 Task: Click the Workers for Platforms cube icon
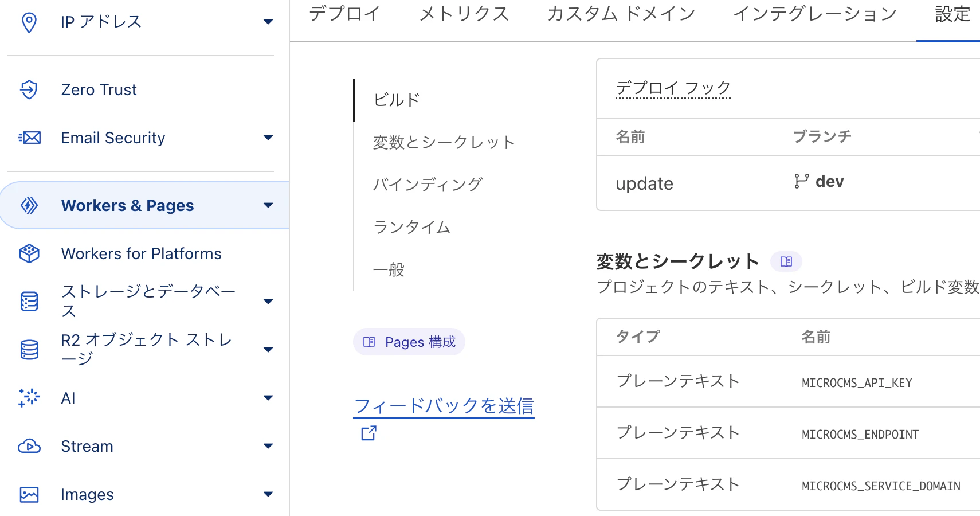(x=29, y=253)
